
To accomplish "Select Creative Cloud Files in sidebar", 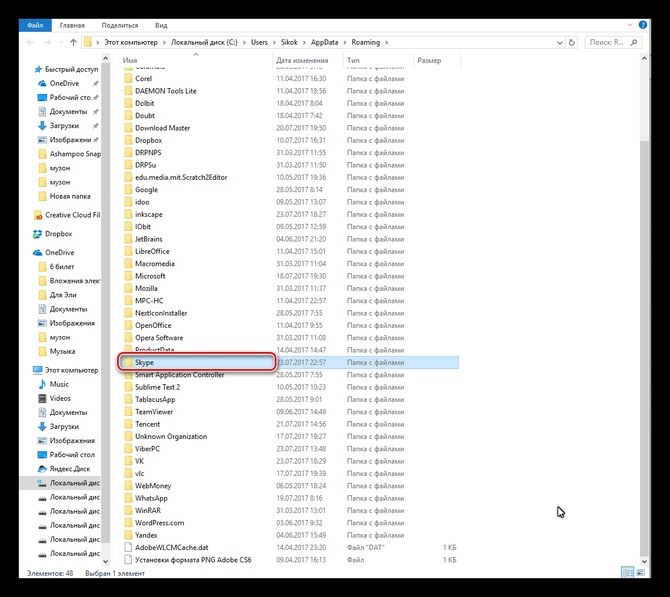I will point(67,215).
